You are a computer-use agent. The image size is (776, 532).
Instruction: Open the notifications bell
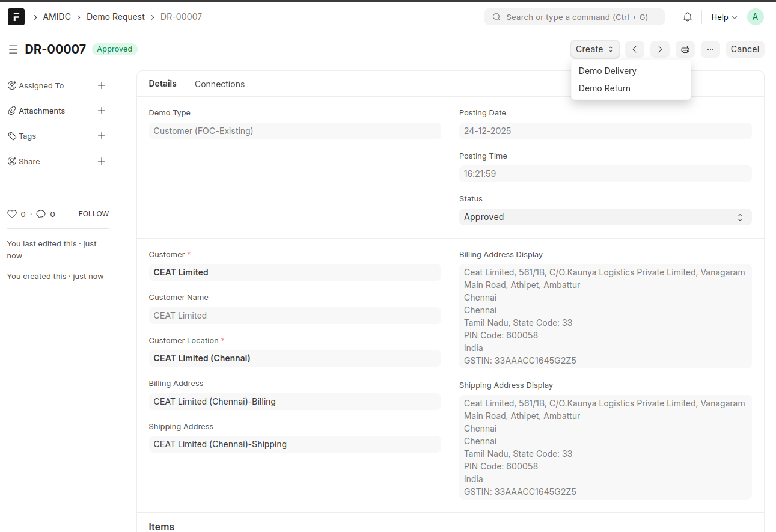(688, 17)
